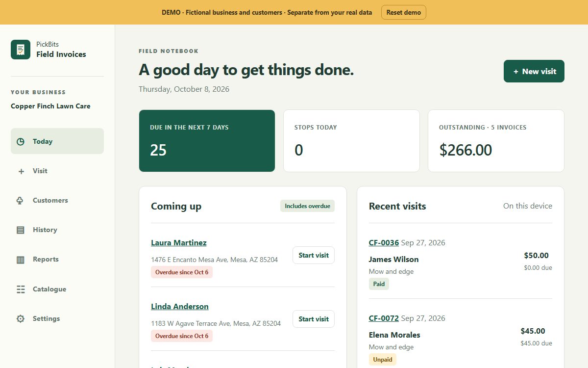Viewport: 588px width, 368px height.
Task: Click the Catalogue grid icon in sidebar
Action: point(21,289)
